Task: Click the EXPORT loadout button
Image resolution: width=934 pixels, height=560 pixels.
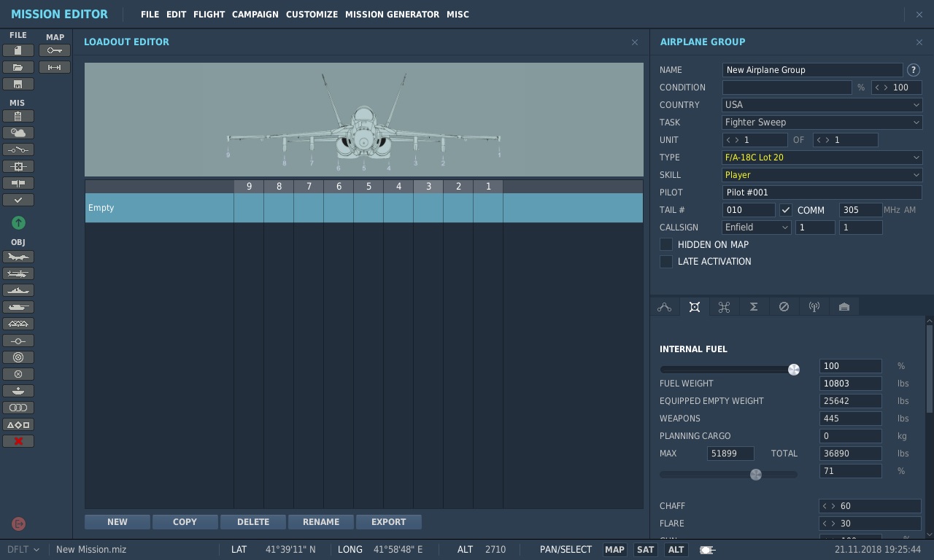Action: 389,522
